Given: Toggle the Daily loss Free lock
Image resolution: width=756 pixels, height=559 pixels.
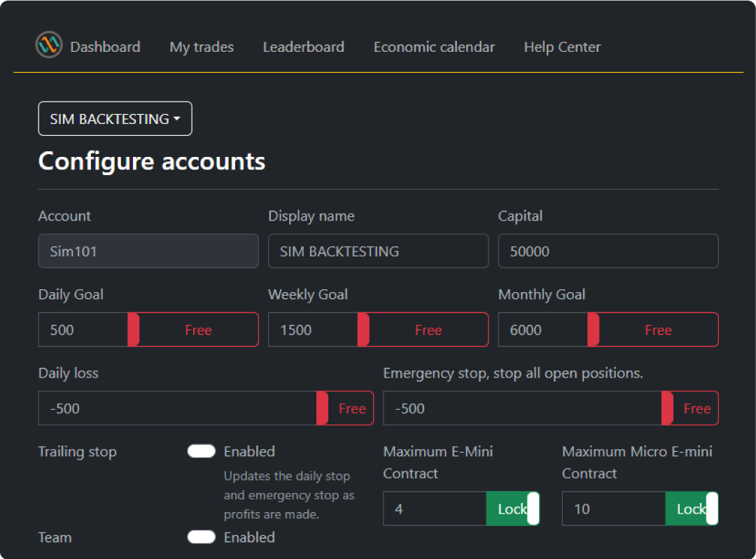Looking at the screenshot, I should 345,408.
